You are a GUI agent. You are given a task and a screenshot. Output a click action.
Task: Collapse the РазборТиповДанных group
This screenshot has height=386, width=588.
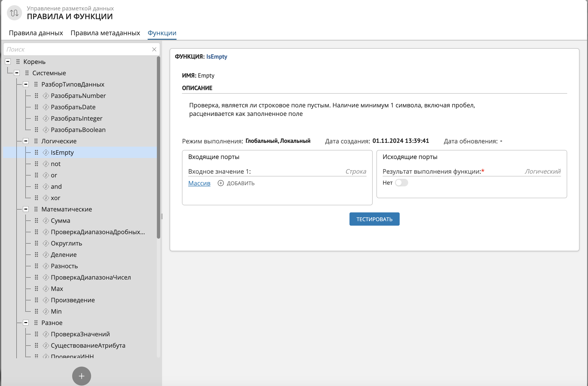click(x=26, y=84)
